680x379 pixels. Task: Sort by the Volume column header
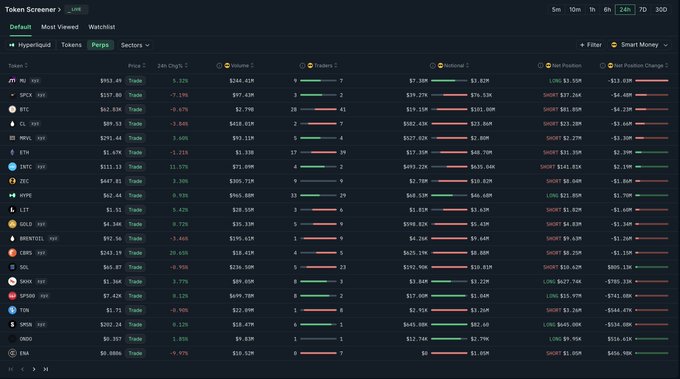coord(239,65)
